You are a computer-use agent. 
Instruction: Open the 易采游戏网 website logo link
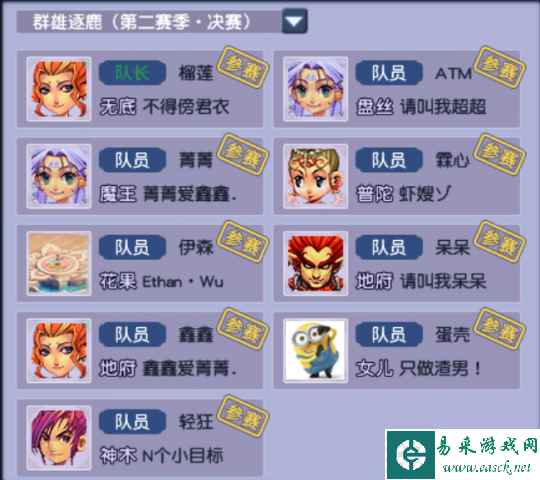tap(463, 454)
